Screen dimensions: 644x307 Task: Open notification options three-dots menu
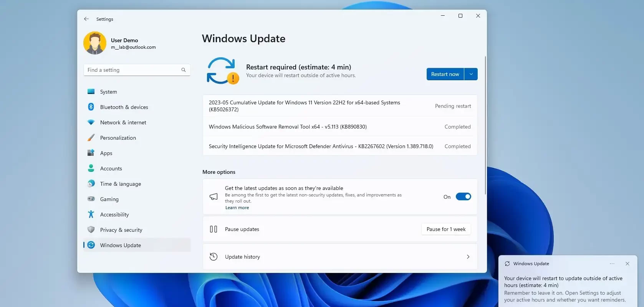tap(612, 264)
